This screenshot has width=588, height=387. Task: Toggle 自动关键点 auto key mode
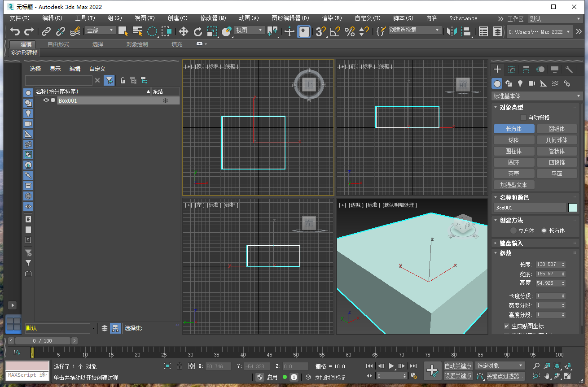(458, 366)
